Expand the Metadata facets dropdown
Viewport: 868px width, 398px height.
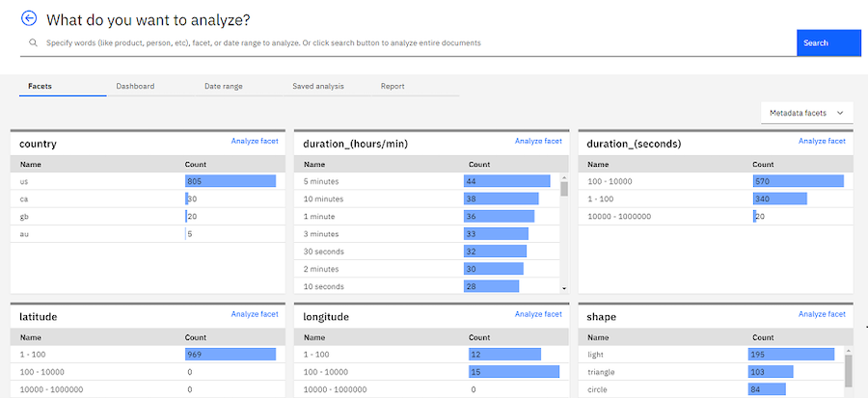[806, 114]
